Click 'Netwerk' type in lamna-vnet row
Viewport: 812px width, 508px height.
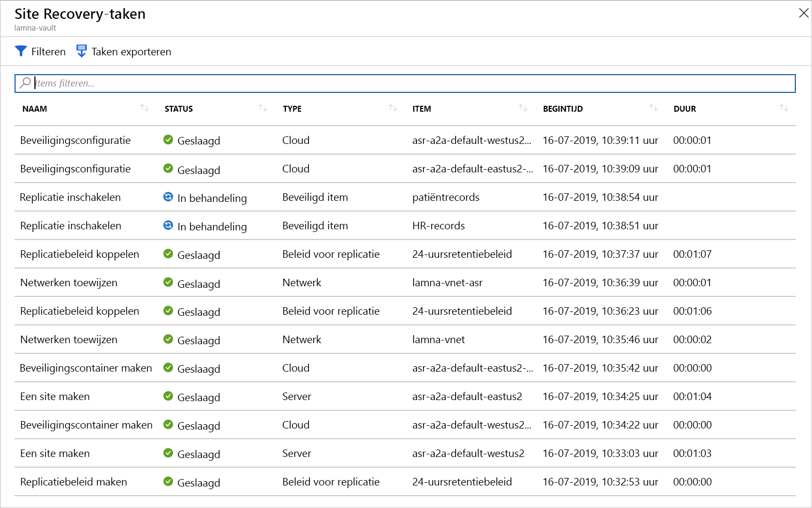coord(301,339)
